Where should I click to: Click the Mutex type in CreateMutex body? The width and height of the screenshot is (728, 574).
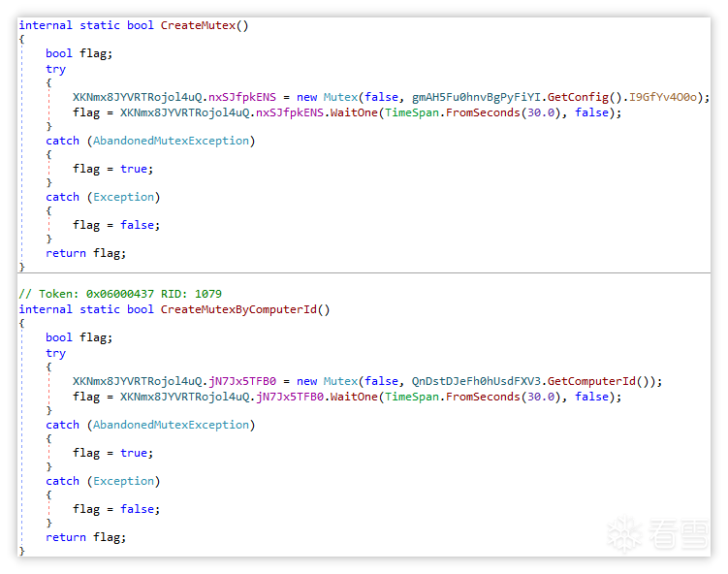point(339,97)
